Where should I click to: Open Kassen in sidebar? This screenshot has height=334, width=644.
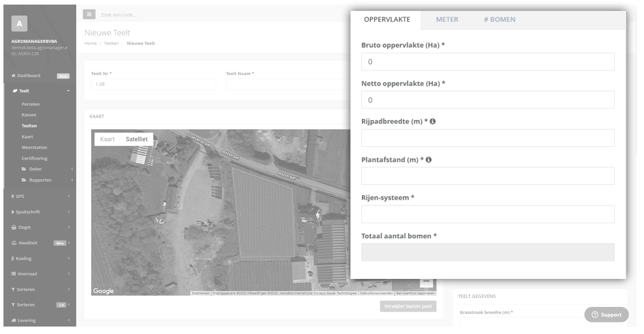(x=29, y=115)
